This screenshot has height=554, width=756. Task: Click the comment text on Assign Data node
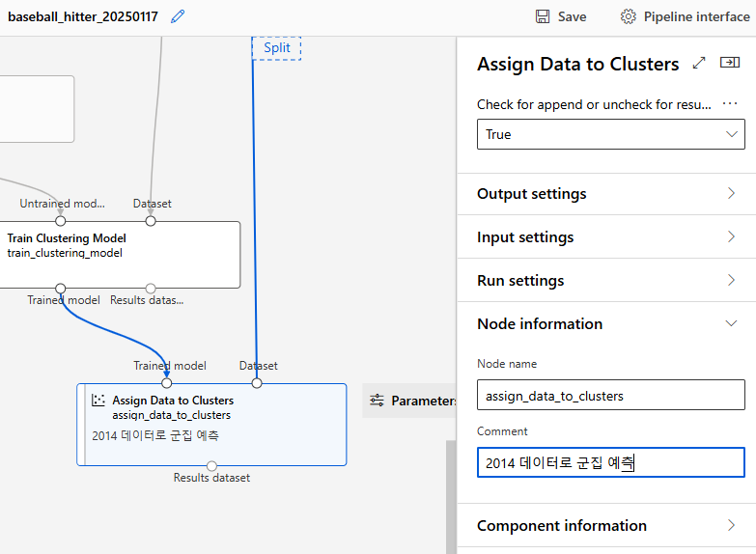point(155,435)
